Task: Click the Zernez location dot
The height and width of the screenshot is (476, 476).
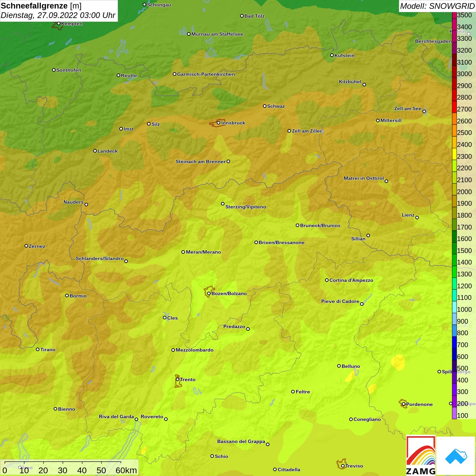Action: coord(26,246)
